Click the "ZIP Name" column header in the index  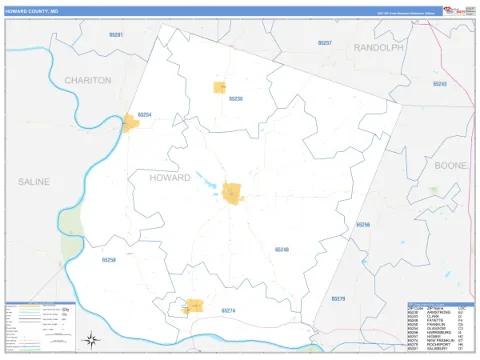[435, 308]
